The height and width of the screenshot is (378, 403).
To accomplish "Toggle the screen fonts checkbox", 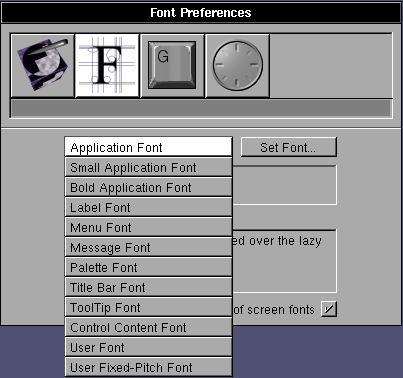I will 329,309.
